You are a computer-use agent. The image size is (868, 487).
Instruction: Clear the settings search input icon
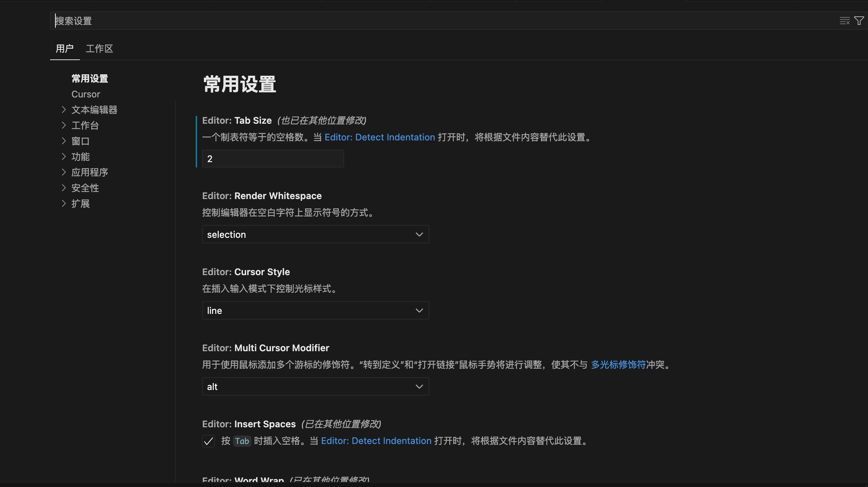click(x=845, y=21)
